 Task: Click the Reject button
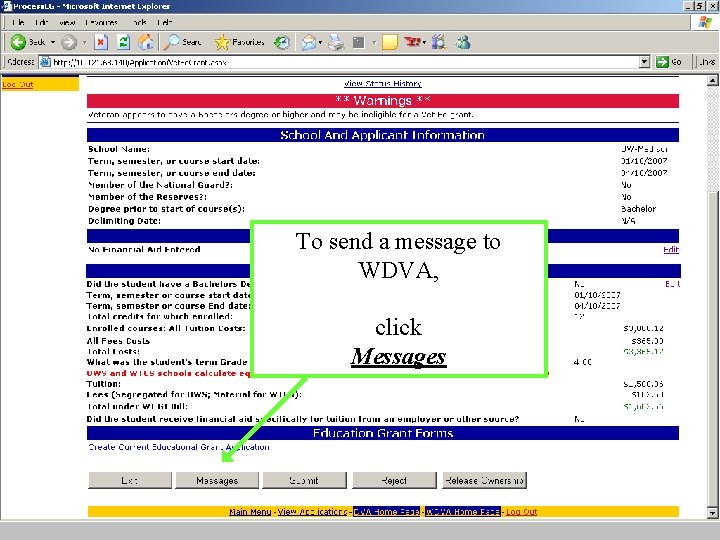pyautogui.click(x=394, y=480)
